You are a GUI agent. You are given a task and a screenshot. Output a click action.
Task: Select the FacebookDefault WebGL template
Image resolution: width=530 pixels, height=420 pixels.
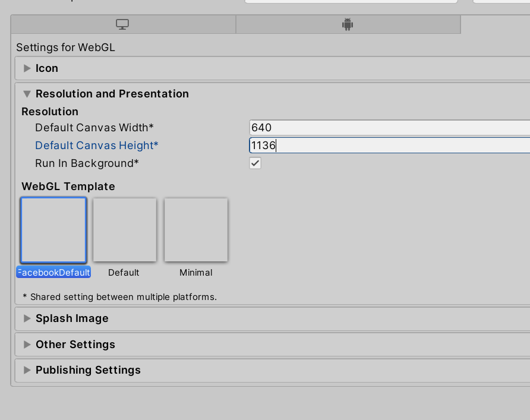(53, 230)
